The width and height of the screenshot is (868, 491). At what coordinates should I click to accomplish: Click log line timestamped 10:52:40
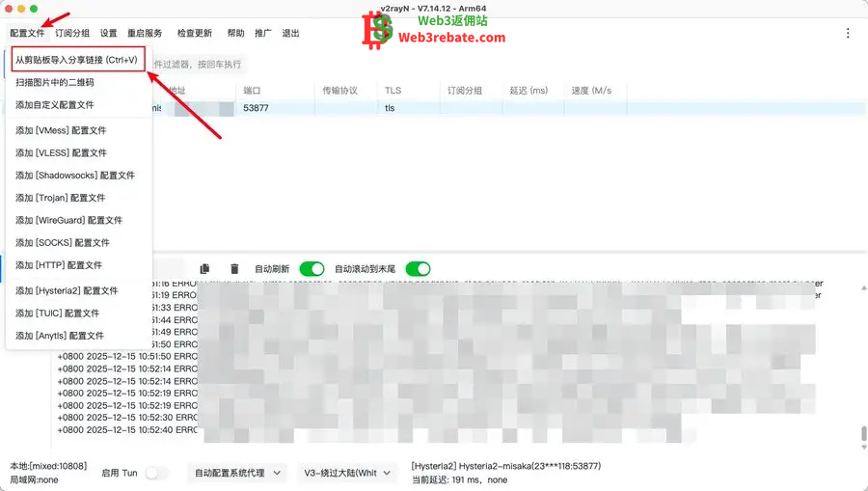(127, 430)
